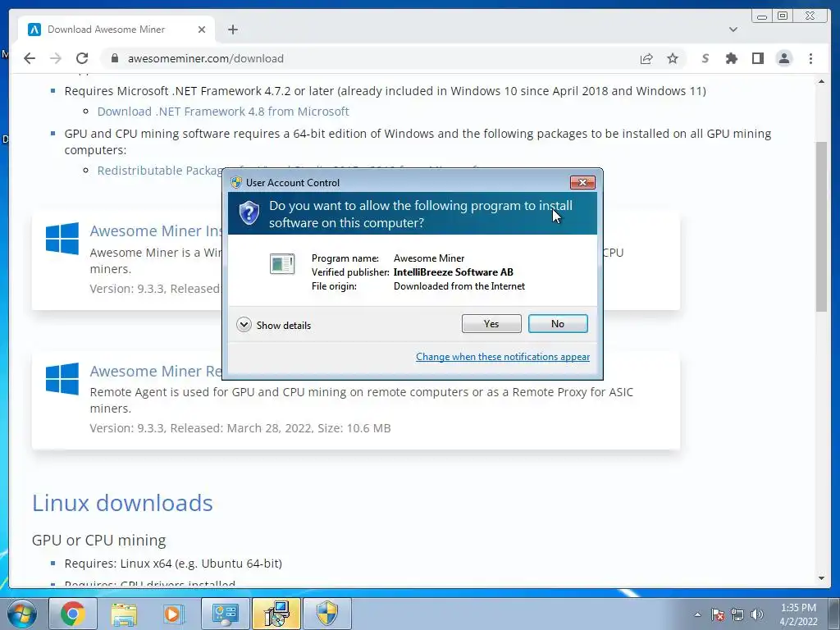
Task: Select the UAC shield taskbar icon
Action: (x=326, y=614)
